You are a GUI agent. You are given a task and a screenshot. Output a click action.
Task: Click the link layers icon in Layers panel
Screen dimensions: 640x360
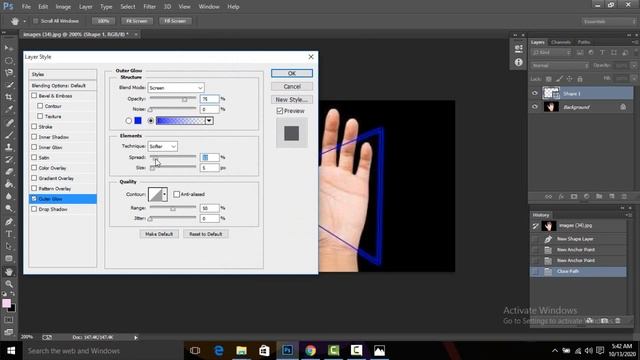548,197
